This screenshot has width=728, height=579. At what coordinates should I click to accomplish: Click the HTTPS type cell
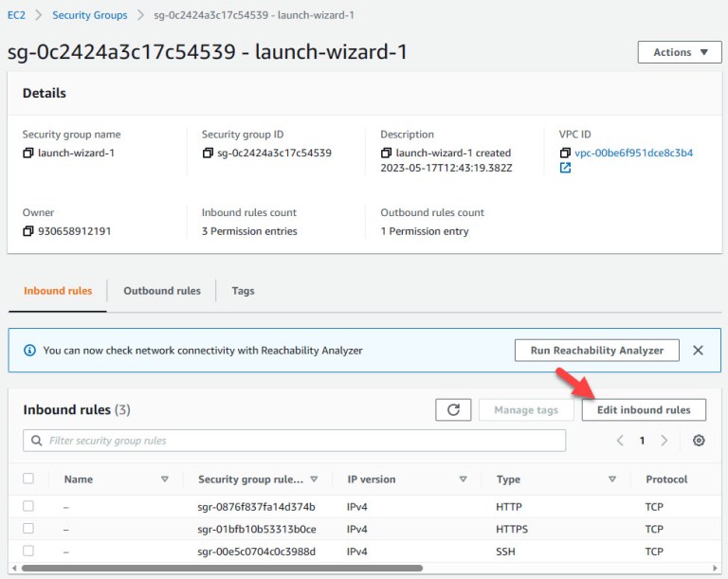[512, 529]
